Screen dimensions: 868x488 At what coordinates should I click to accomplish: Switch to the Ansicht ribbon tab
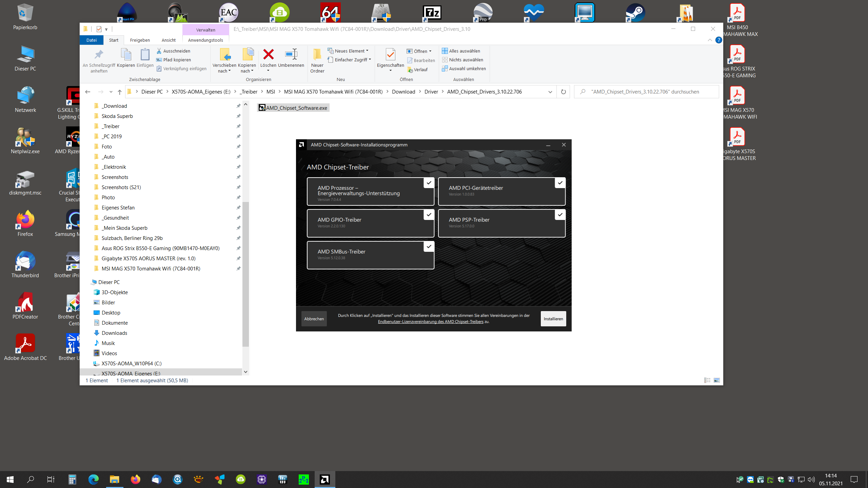point(169,40)
